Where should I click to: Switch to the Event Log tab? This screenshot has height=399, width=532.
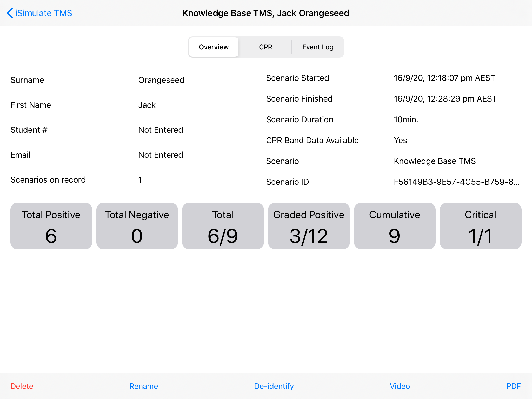(x=317, y=47)
